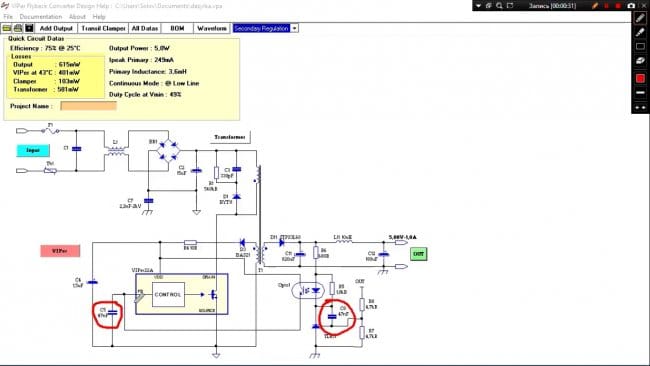650x366 pixels.
Task: Select the eraser tool in recorder panel
Action: coord(640,61)
